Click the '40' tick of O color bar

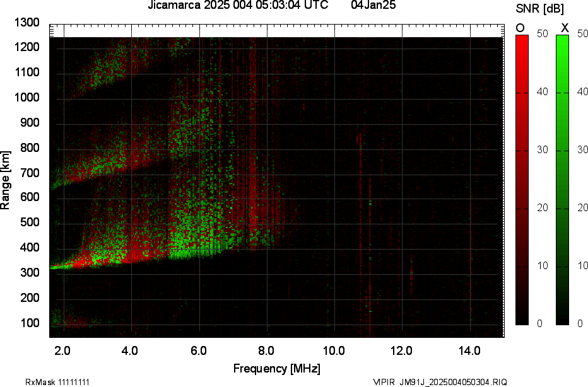click(x=542, y=92)
